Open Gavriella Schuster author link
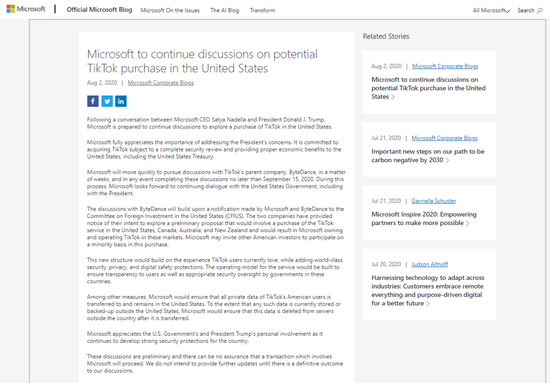The height and width of the screenshot is (383, 550). (434, 201)
